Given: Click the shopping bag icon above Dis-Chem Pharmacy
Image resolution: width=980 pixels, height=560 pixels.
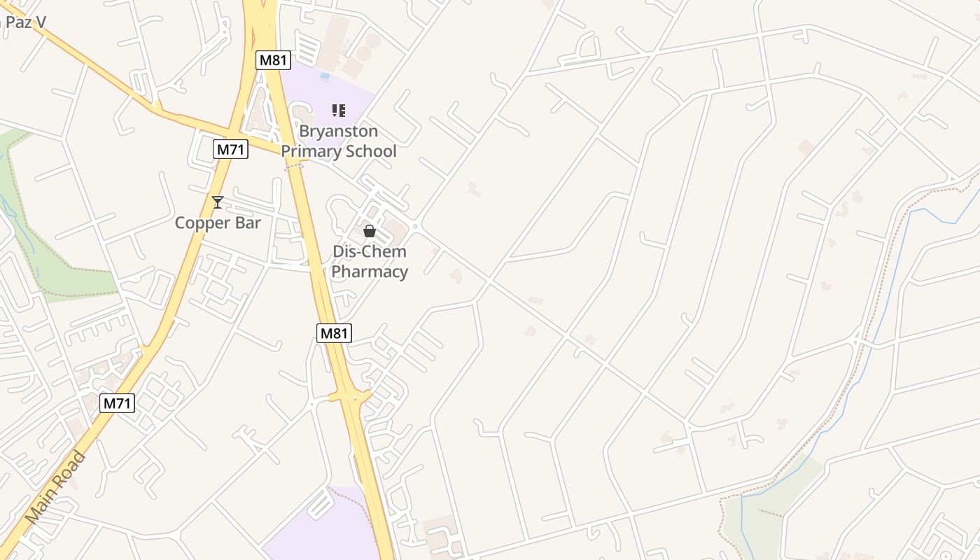Looking at the screenshot, I should coord(370,231).
